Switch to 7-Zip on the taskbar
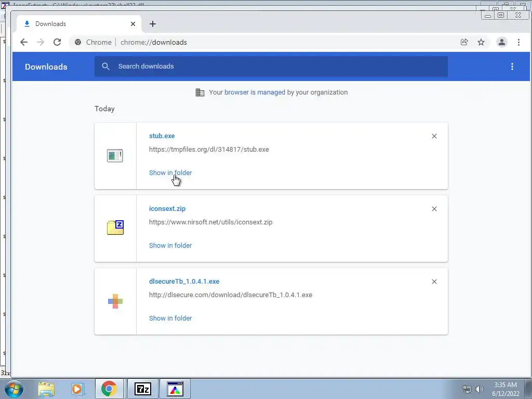The height and width of the screenshot is (399, 532). 142,389
